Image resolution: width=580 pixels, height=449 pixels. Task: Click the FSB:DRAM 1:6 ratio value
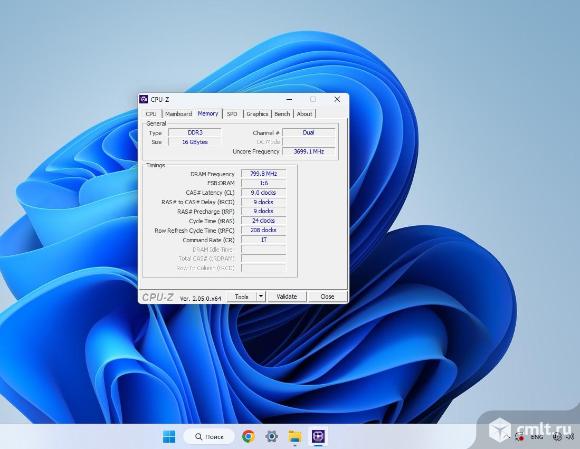[263, 183]
